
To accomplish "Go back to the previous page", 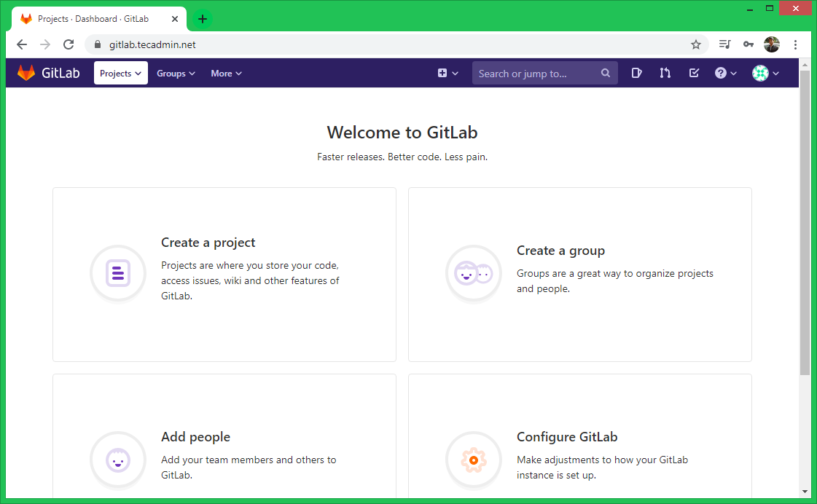I will point(22,44).
